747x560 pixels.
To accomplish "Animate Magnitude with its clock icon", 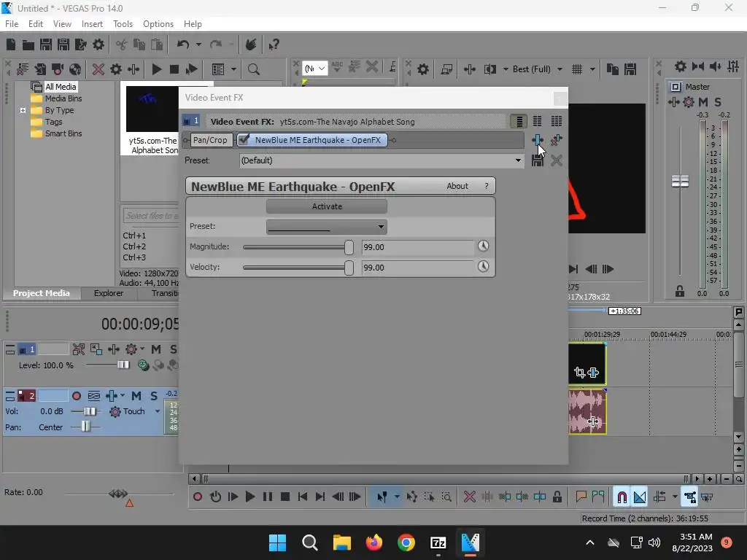I will click(x=483, y=246).
